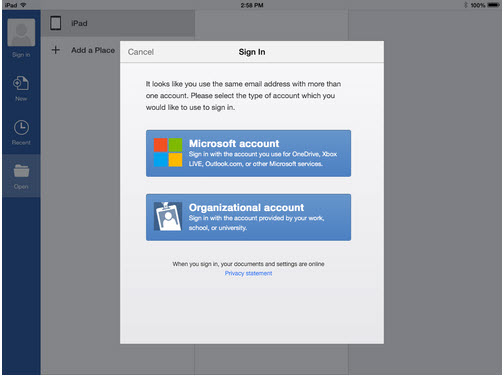
Task: Choose Organizational account sign-in option
Action: coord(248,217)
